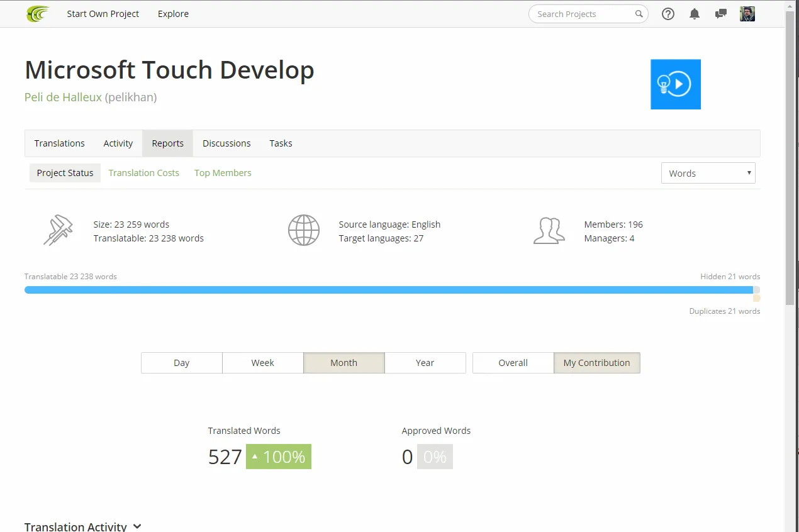Click the 'Managers: 4' text
This screenshot has width=799, height=532.
coord(609,238)
